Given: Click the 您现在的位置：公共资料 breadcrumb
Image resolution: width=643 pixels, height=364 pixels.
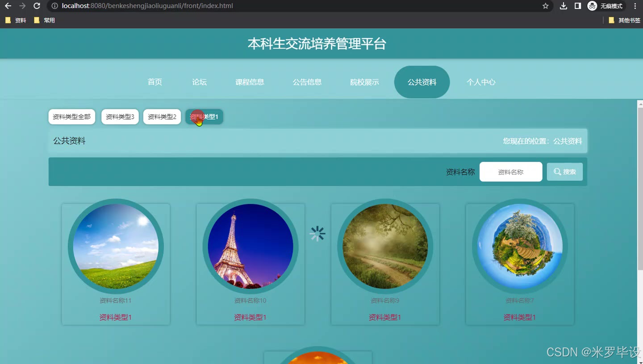Looking at the screenshot, I should click(x=543, y=141).
